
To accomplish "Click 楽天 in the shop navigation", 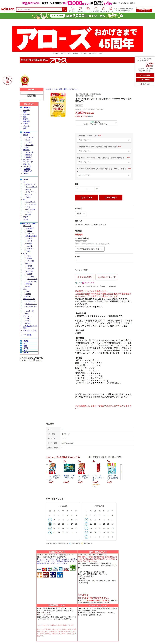I will point(100,53).
